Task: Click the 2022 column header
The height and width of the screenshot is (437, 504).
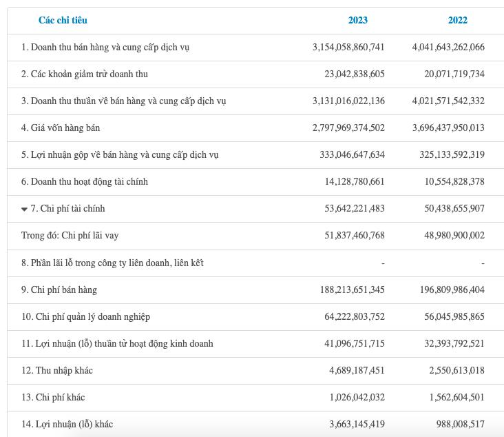Action: click(x=457, y=20)
